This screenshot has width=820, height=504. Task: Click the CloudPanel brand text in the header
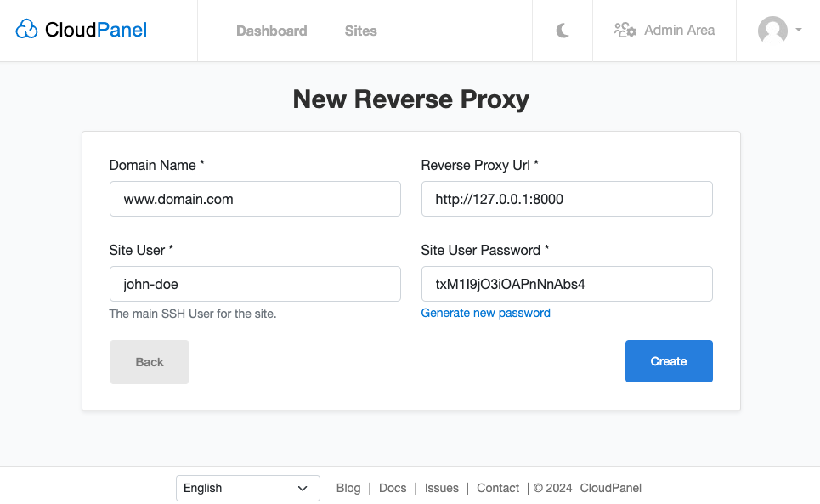coord(95,29)
